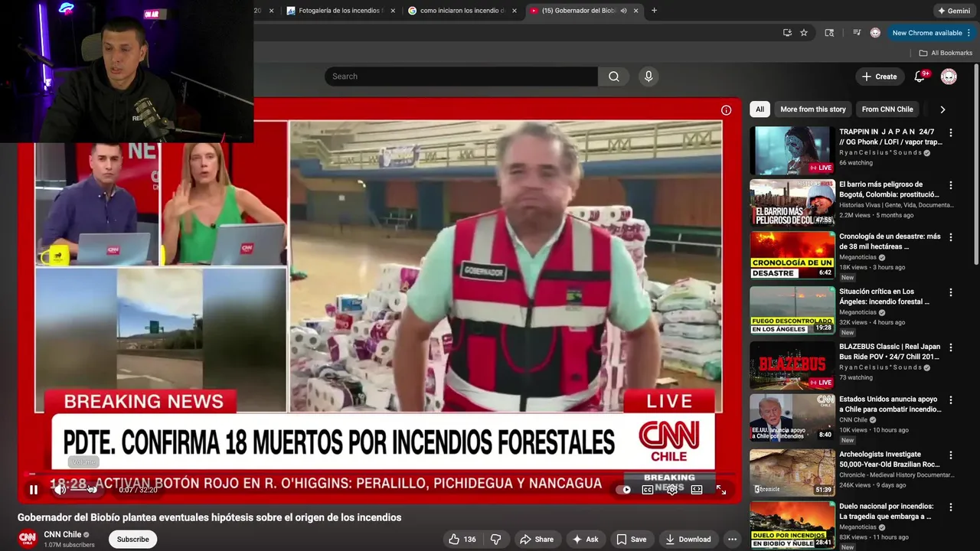This screenshot has height=551, width=980.
Task: Open more actions (three dots) below video
Action: [732, 539]
